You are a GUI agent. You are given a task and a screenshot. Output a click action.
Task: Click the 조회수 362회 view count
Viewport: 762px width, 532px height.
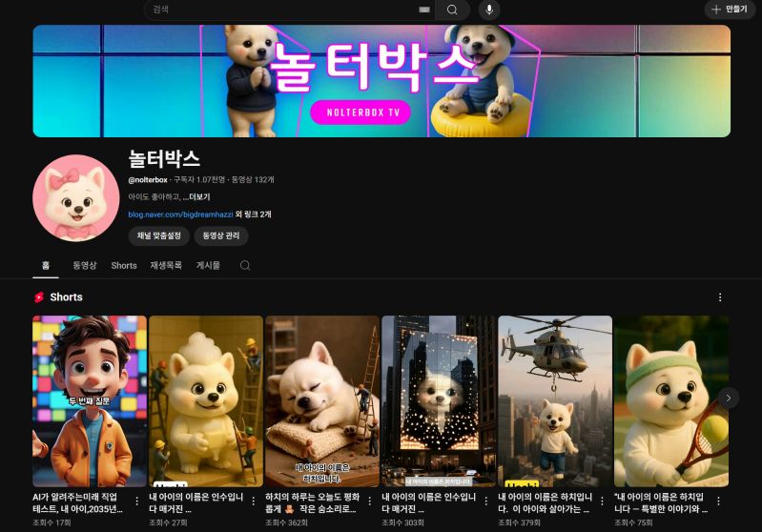287,522
